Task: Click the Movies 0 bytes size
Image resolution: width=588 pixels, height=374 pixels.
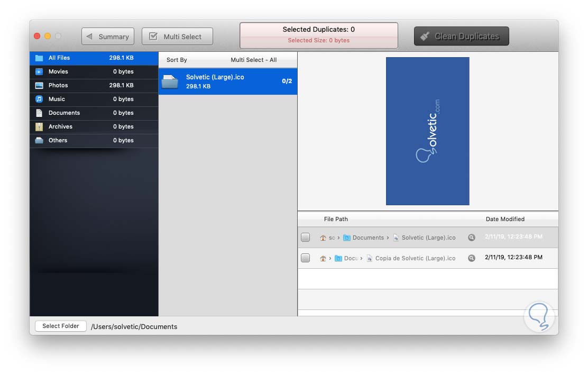Action: click(x=123, y=71)
